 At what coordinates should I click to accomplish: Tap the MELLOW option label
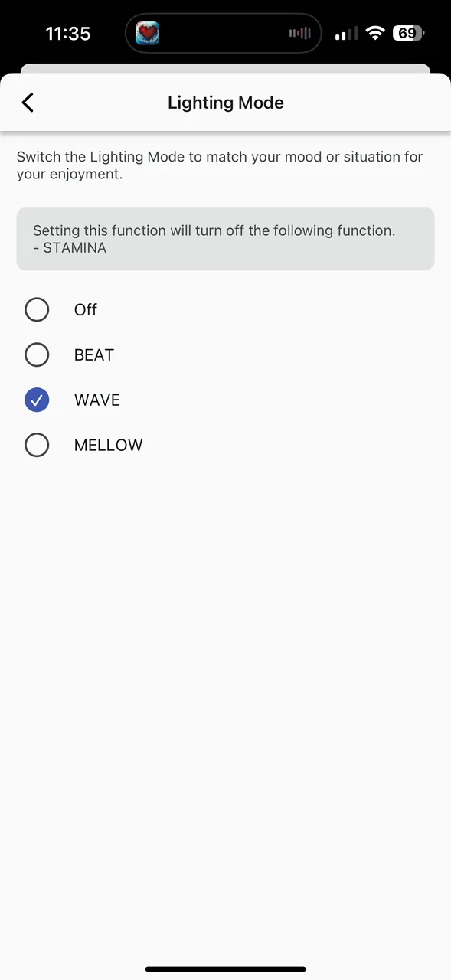click(109, 445)
